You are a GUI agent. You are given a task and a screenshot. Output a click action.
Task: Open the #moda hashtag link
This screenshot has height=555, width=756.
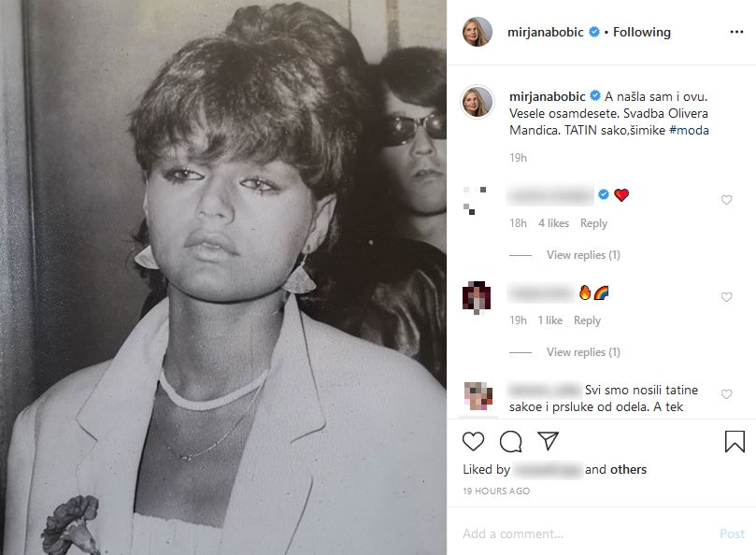689,130
